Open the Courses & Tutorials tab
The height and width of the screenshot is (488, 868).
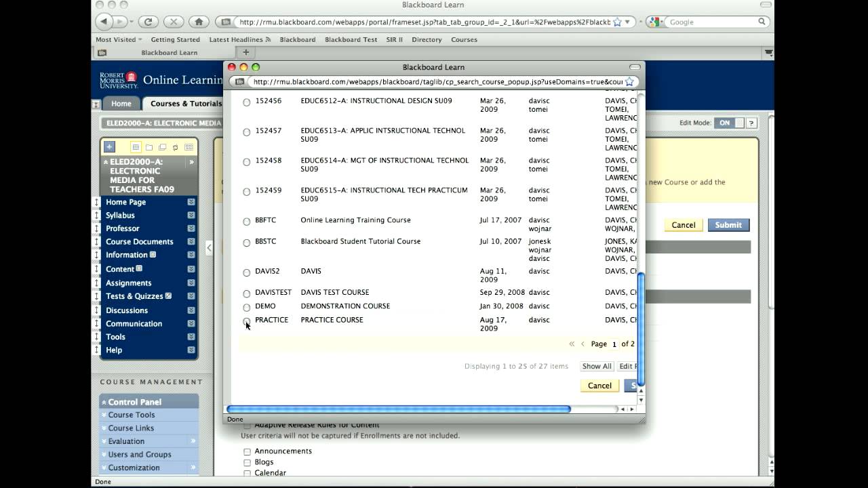point(184,104)
